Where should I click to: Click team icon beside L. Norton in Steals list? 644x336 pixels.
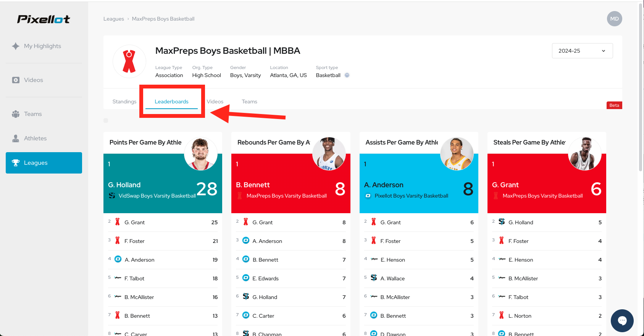pyautogui.click(x=502, y=315)
